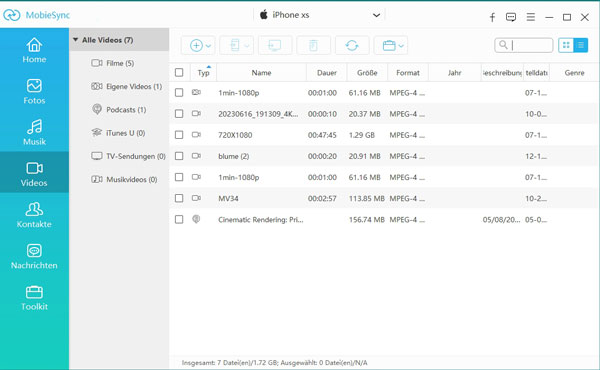Sort by the Jahr column header
The image size is (600, 370).
tap(455, 73)
